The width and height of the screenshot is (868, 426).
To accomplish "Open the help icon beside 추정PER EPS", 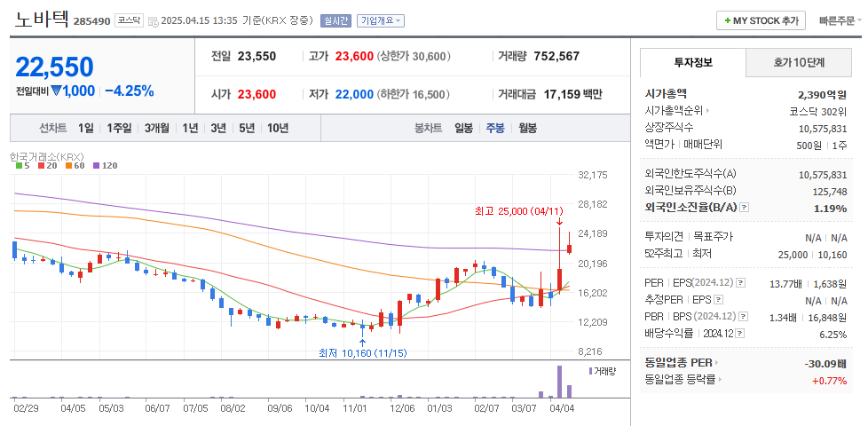I will 719,300.
